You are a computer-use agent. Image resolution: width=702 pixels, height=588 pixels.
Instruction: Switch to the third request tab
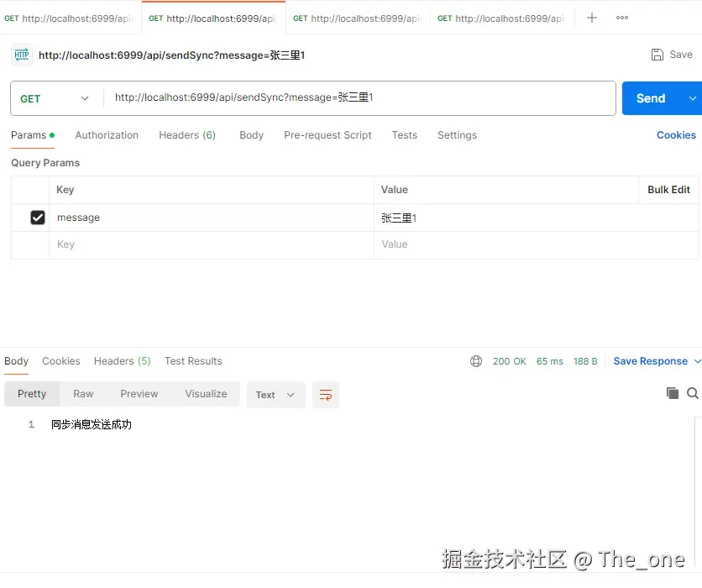coord(358,18)
